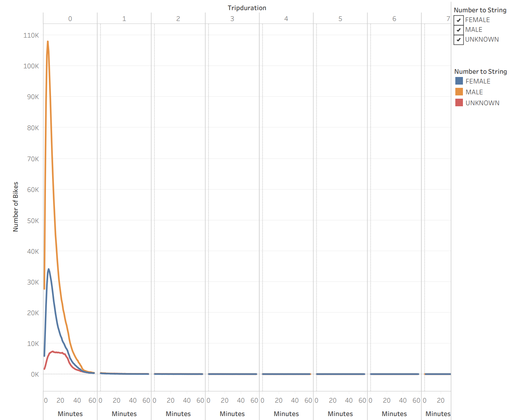Image resolution: width=515 pixels, height=420 pixels.
Task: Click the Minutes axis title under hour 3
Action: pos(232,414)
